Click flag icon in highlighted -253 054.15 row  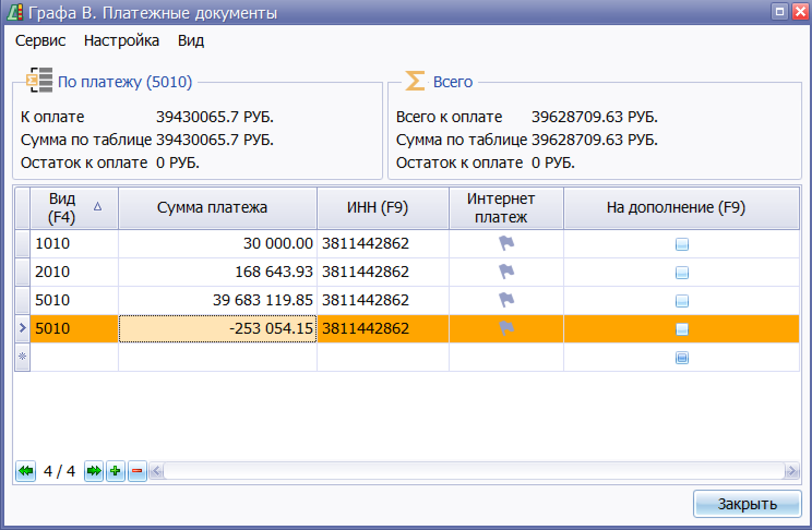click(x=506, y=329)
